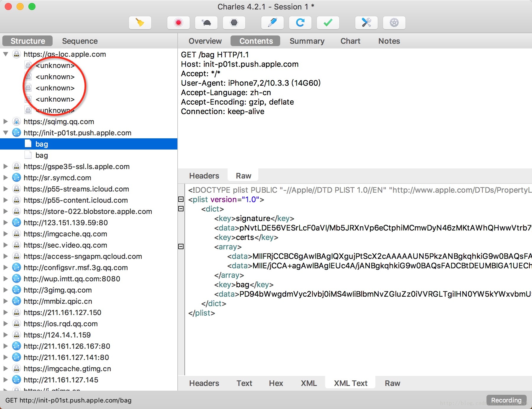
Task: Select response Text tab
Action: coord(244,383)
